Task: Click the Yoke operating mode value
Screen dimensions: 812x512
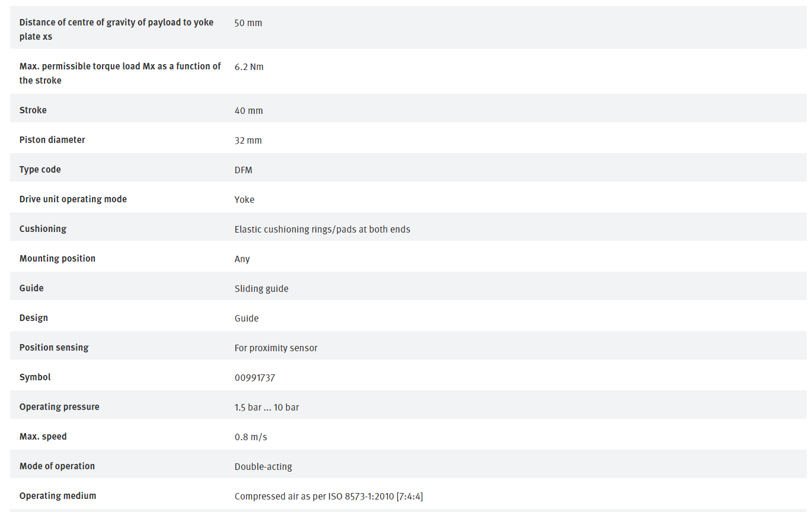Action: (x=244, y=200)
